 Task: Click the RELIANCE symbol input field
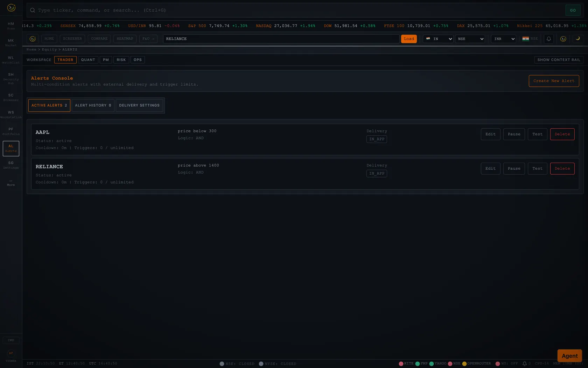point(281,39)
